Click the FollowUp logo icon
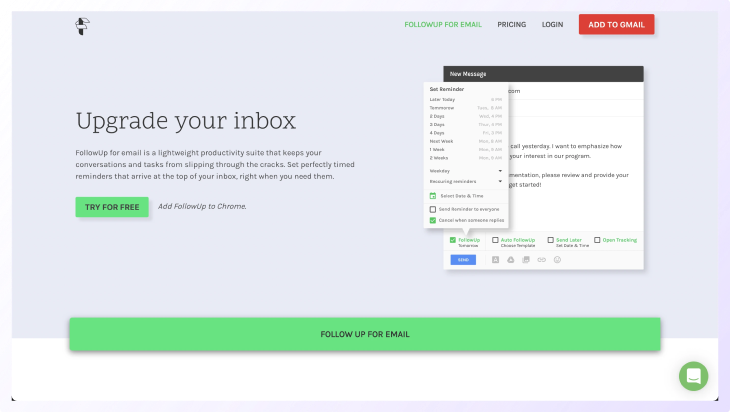Image resolution: width=730 pixels, height=412 pixels. click(83, 25)
